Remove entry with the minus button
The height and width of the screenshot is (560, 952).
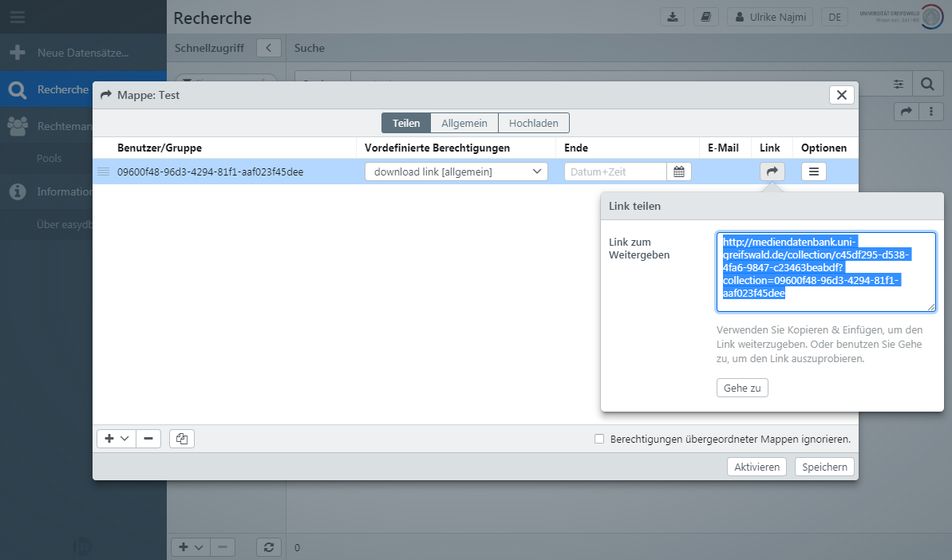148,439
